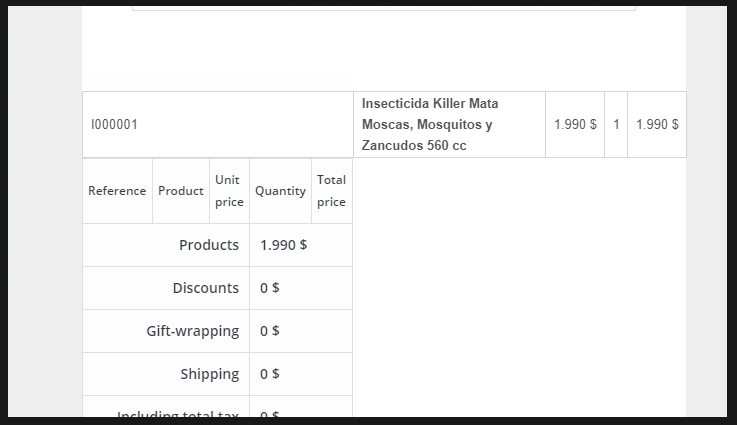Click the Quantity column header
This screenshot has width=737, height=425.
[x=280, y=191]
